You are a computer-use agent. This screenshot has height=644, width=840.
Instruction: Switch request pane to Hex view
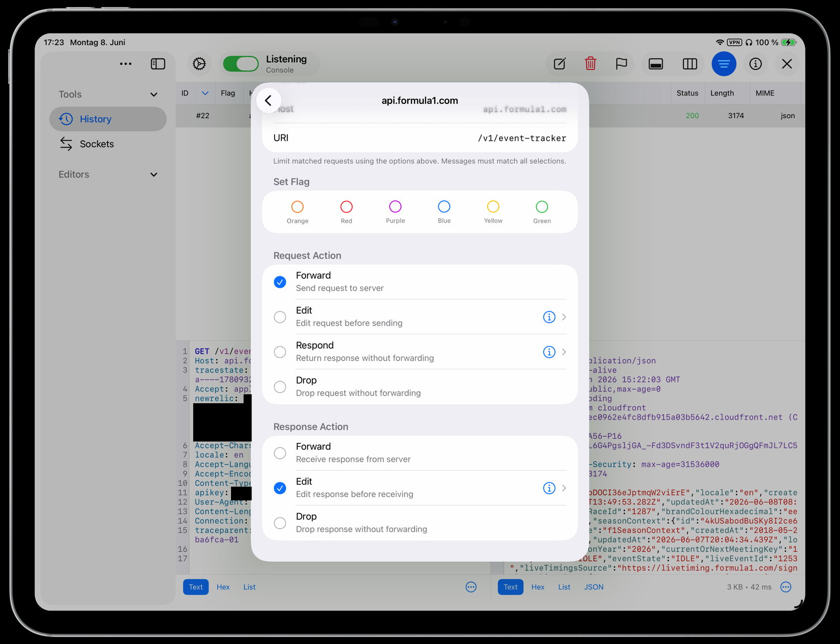223,587
